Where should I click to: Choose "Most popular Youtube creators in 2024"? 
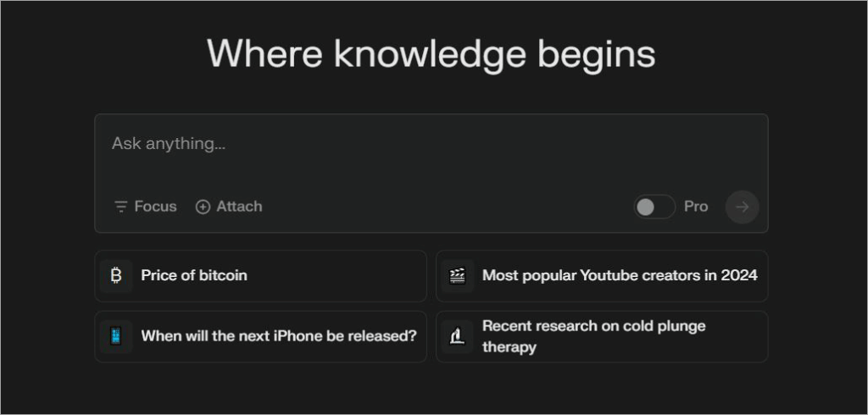[620, 275]
